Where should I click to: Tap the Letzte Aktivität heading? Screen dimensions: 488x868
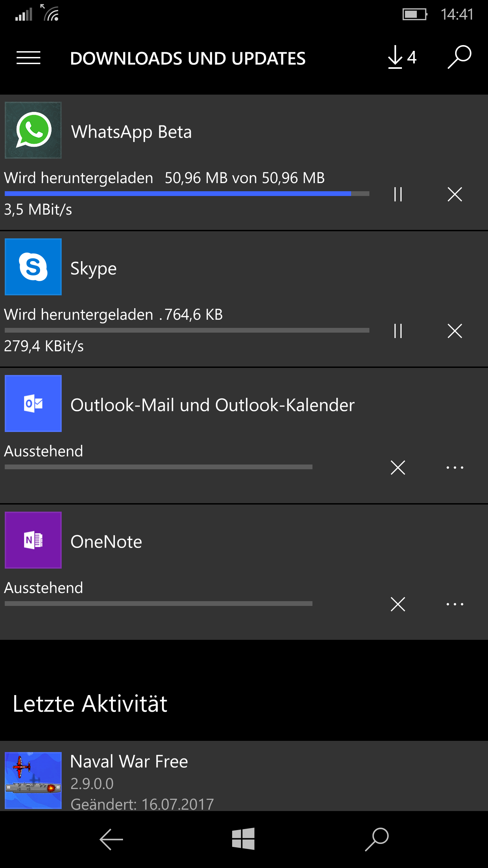(90, 704)
